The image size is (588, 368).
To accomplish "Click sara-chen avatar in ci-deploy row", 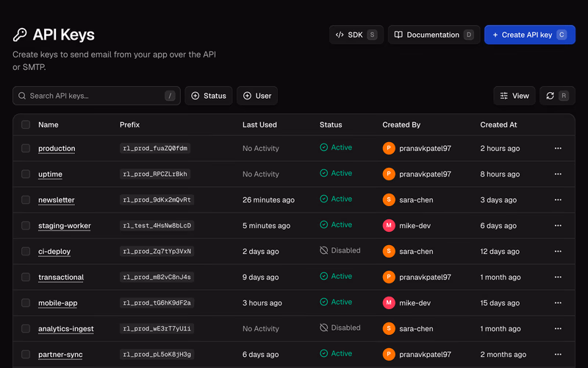I will tap(389, 251).
